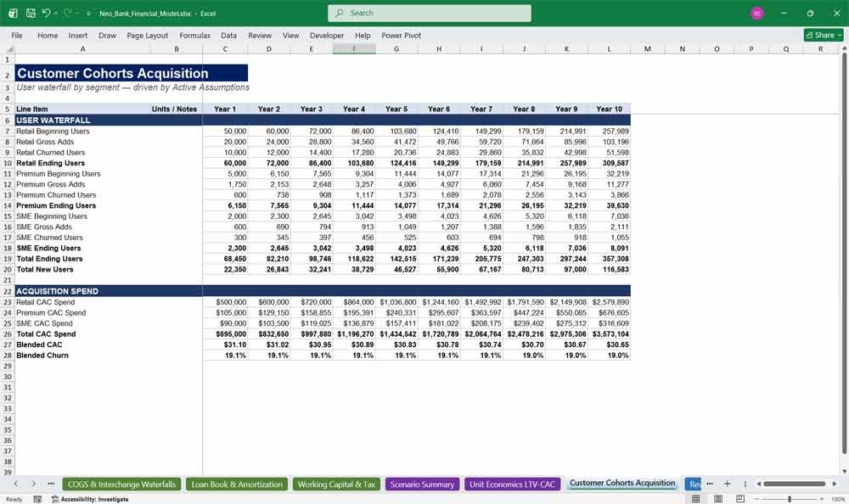Switch to Page Break Preview icon
The image size is (849, 504).
[740, 499]
